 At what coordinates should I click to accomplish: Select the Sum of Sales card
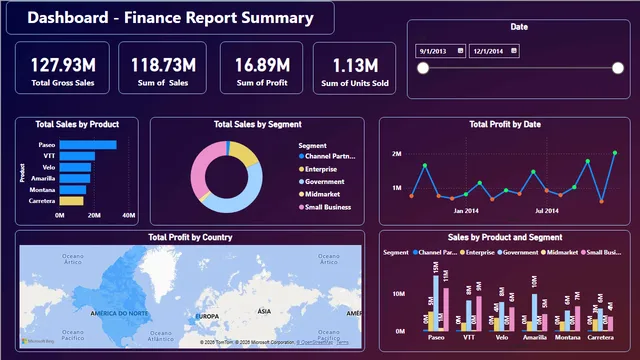[162, 68]
